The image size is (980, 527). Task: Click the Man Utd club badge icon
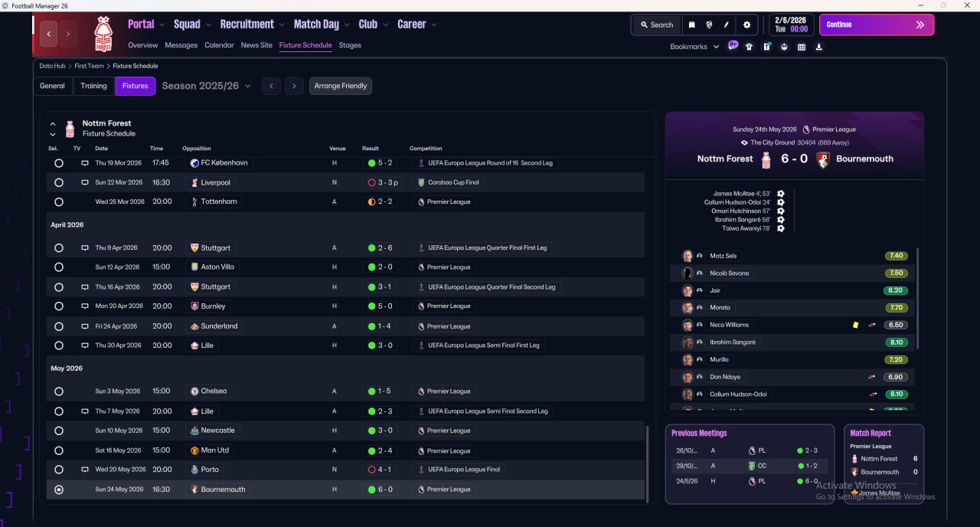tap(194, 450)
